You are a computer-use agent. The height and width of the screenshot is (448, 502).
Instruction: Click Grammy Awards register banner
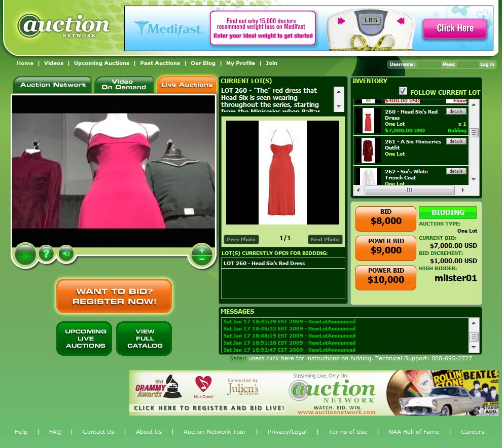pos(313,393)
